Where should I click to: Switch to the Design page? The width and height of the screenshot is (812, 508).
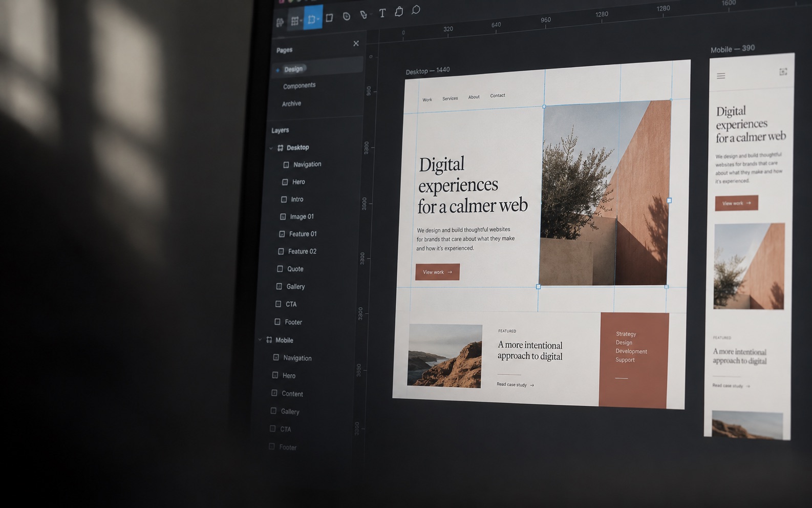(293, 69)
